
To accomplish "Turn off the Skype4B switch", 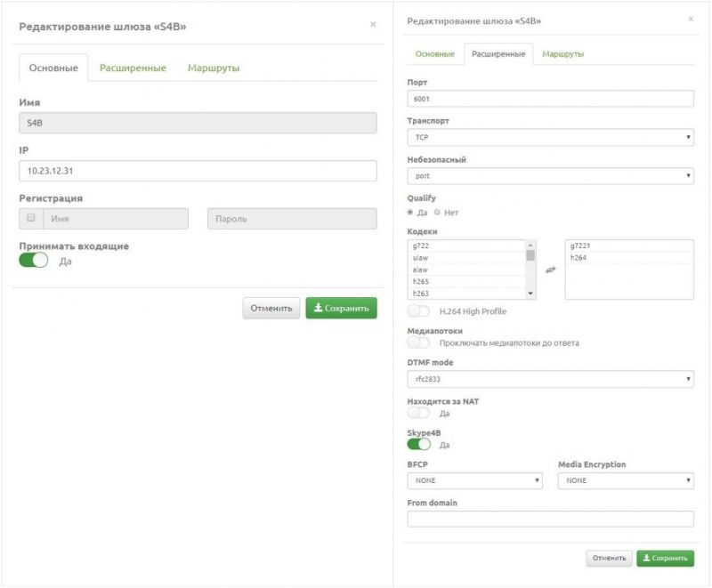I will pyautogui.click(x=418, y=444).
